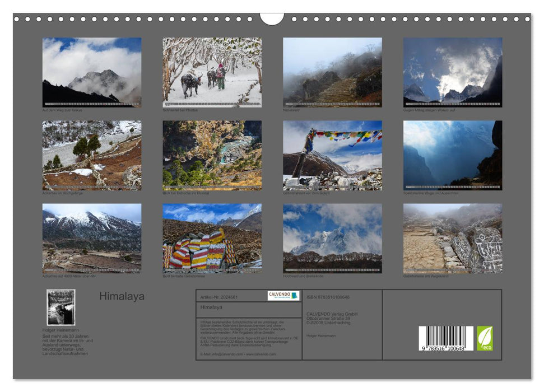Open 'Spektakuläre Wege und Aussichten' thumbnail
Screen dimensions: 544x392
tap(452, 155)
